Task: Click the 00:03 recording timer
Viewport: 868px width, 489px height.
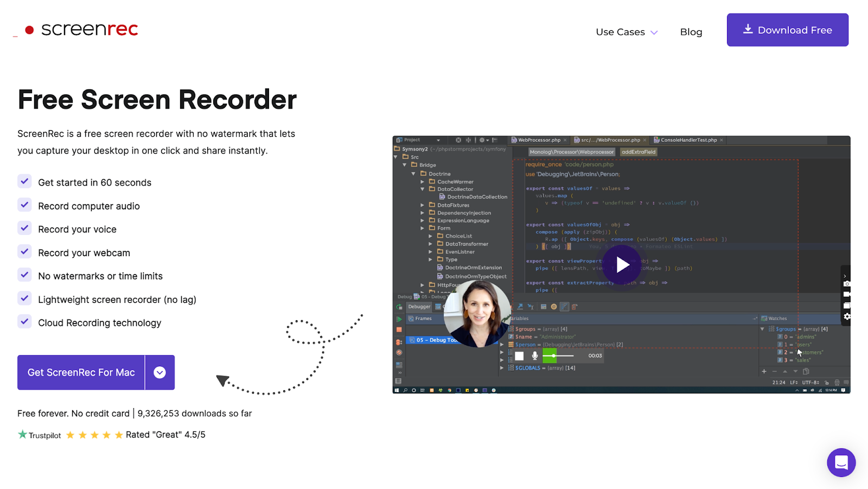Action: (x=595, y=356)
